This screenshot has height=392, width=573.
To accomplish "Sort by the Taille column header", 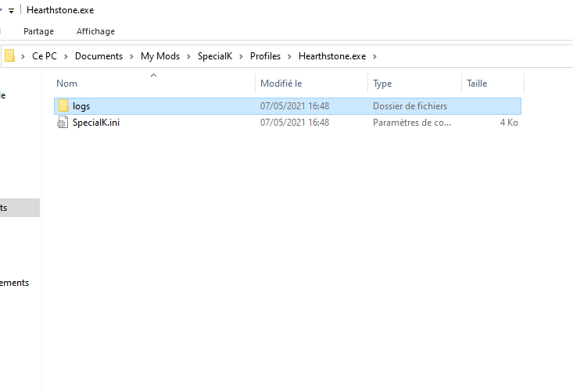I will [478, 83].
